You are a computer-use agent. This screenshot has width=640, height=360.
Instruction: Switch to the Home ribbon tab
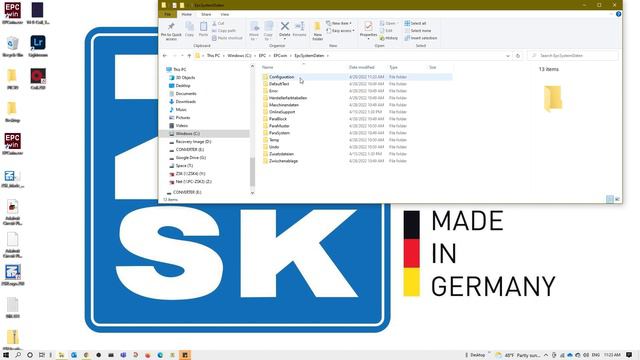click(187, 14)
